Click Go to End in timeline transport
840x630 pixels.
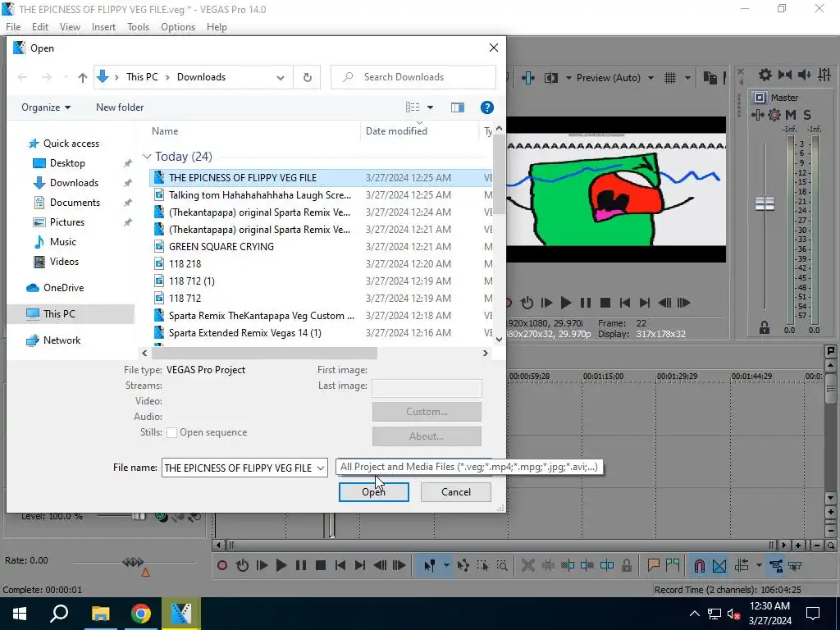point(360,565)
